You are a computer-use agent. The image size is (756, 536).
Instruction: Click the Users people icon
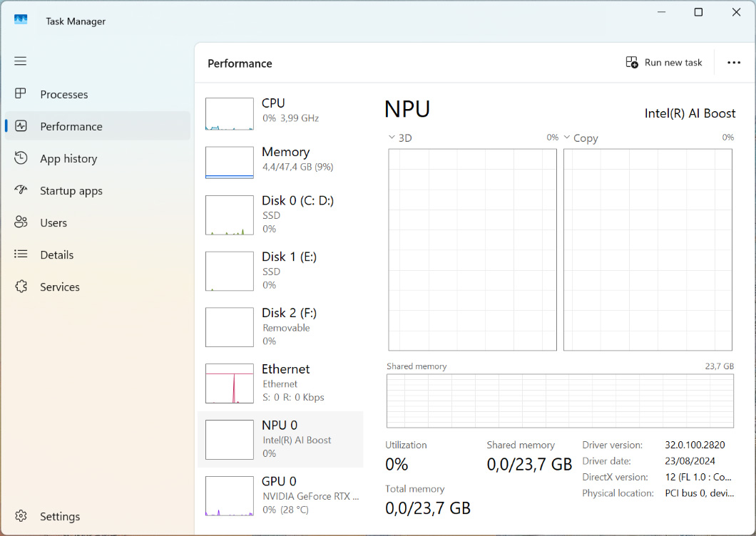(x=21, y=222)
